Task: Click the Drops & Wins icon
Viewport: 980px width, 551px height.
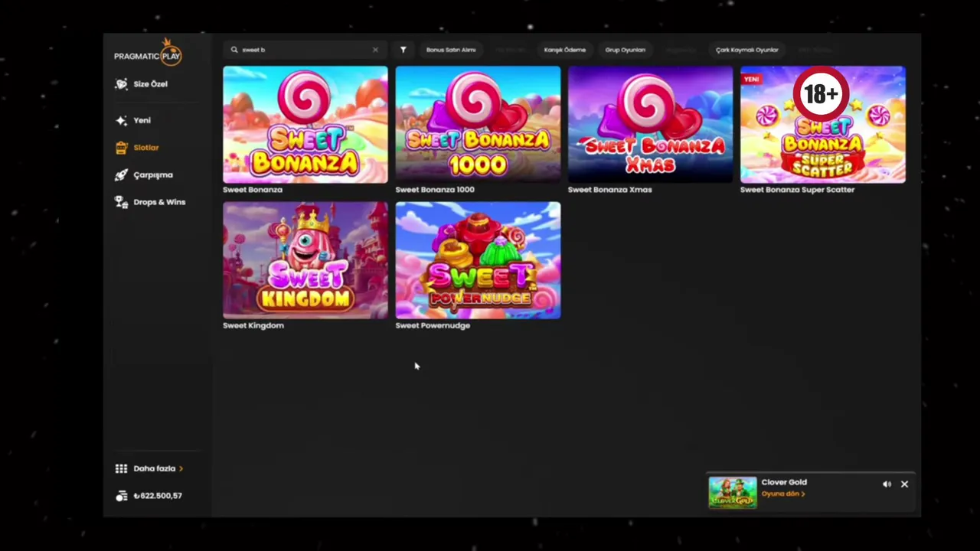Action: 121,202
